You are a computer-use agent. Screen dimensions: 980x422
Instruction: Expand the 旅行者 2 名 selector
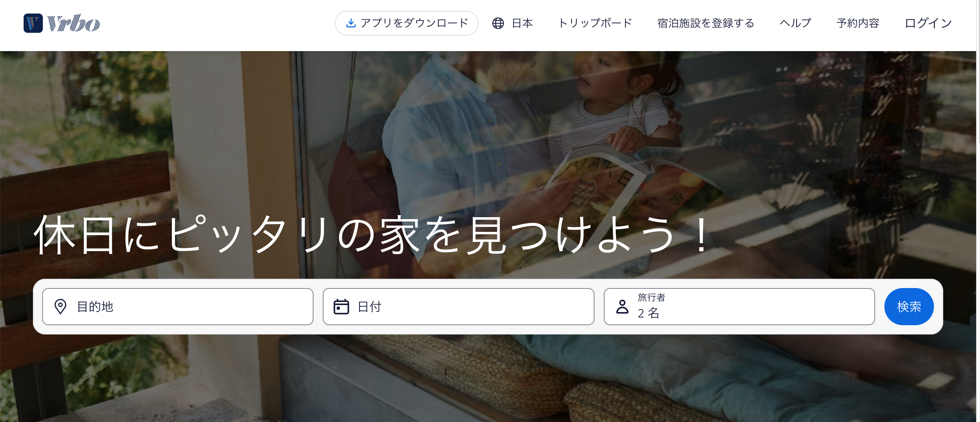(739, 307)
